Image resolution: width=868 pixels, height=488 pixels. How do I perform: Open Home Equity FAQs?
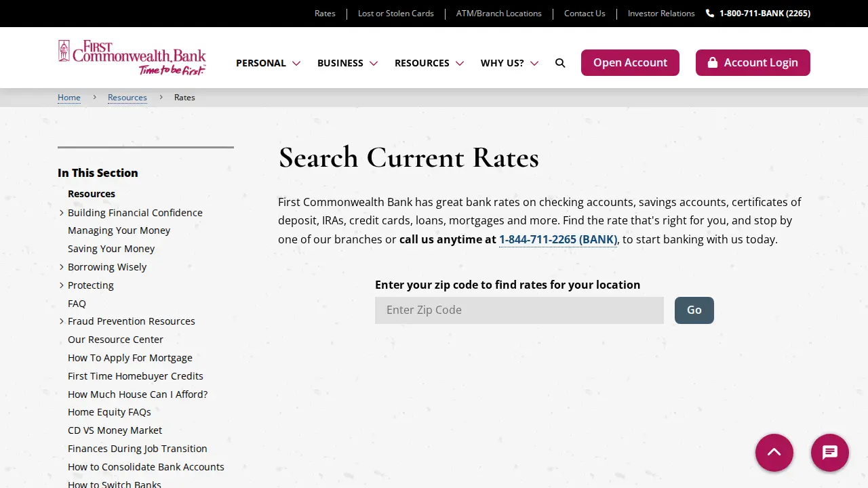click(x=109, y=412)
